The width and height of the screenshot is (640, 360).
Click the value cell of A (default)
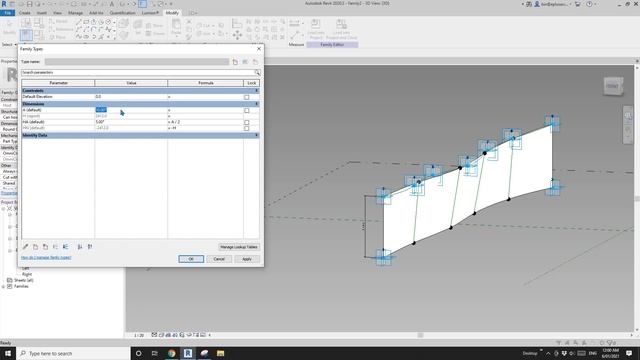131,110
